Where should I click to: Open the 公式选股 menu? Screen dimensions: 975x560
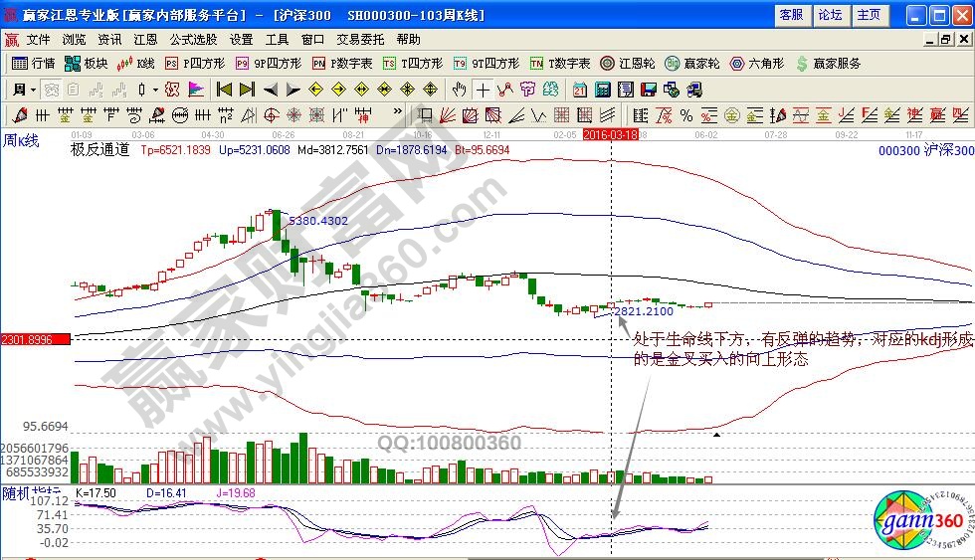pos(193,40)
